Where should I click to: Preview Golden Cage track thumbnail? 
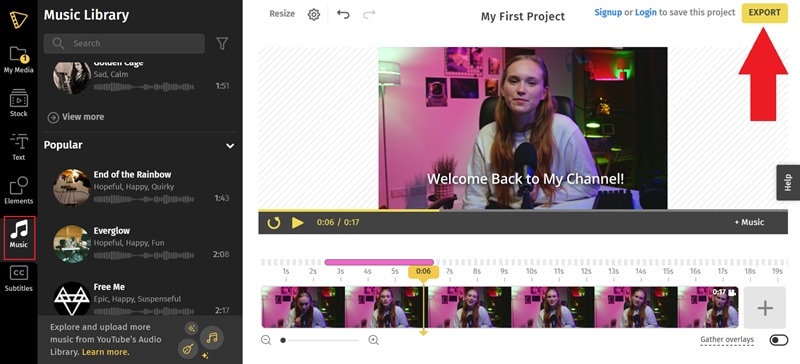72,78
